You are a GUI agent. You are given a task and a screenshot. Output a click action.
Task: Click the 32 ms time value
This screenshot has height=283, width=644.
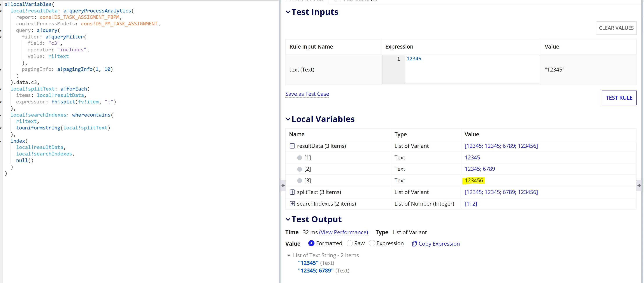[310, 232]
